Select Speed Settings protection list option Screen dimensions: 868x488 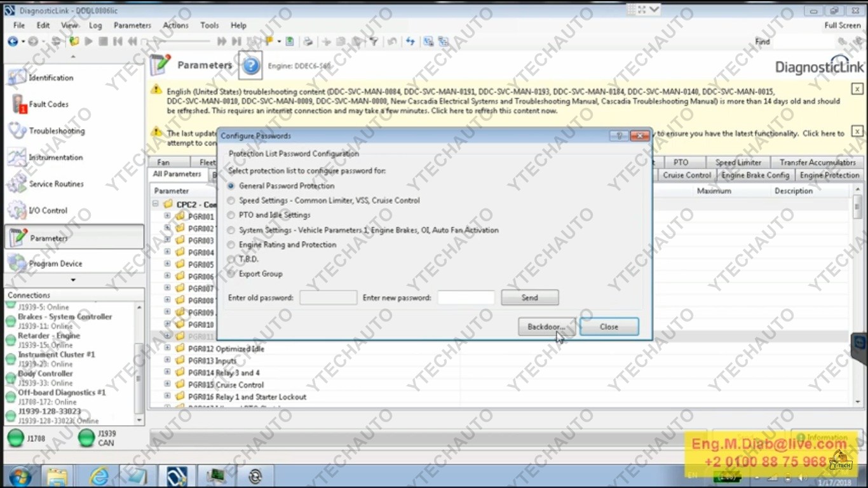[x=231, y=201]
